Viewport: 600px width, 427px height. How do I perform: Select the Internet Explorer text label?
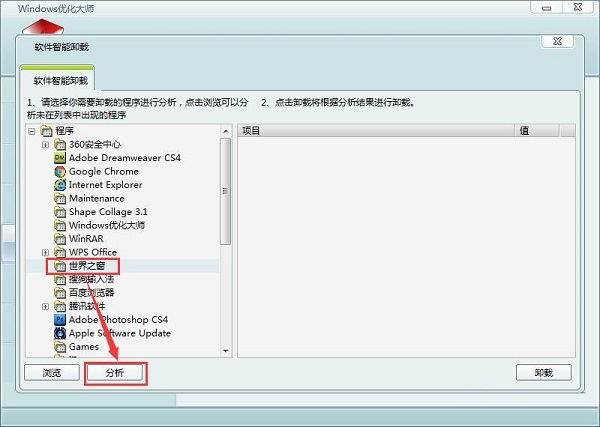coord(106,185)
